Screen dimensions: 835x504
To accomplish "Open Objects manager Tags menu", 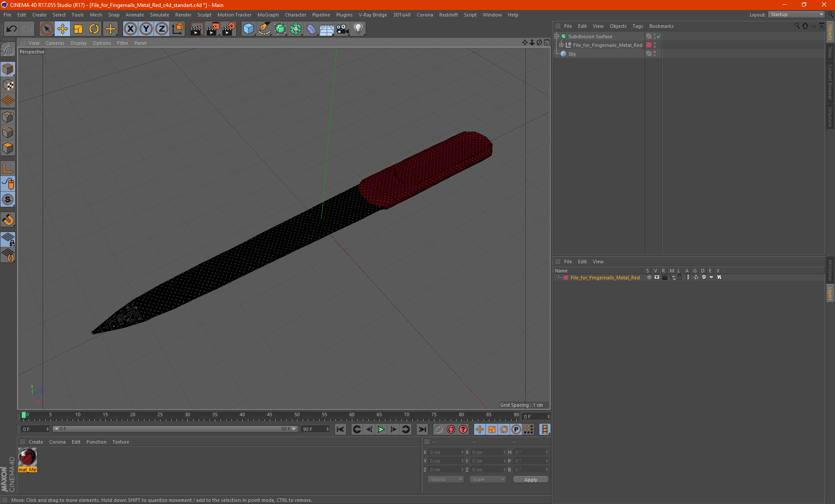I will point(638,26).
